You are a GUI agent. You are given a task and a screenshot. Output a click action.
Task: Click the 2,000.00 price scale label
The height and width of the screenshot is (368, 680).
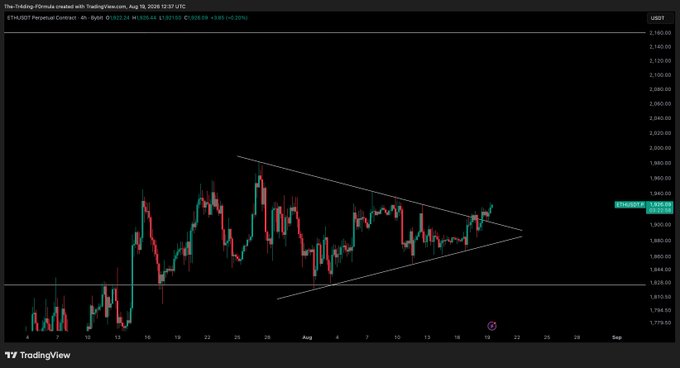(660, 148)
